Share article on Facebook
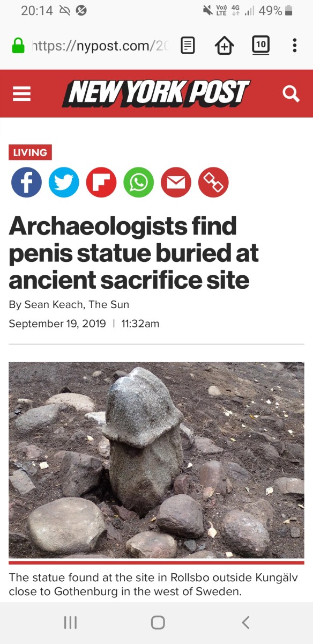313x644 pixels. pyautogui.click(x=26, y=182)
